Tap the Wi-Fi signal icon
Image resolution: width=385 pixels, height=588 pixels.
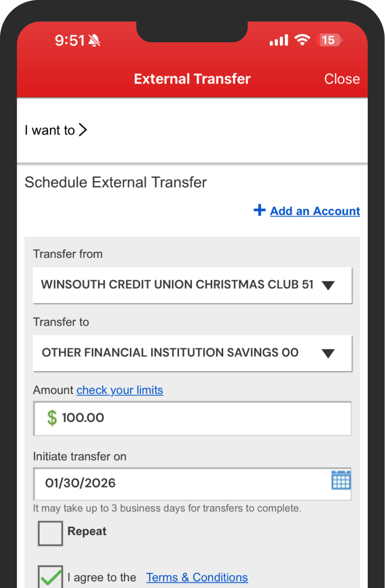pyautogui.click(x=302, y=40)
